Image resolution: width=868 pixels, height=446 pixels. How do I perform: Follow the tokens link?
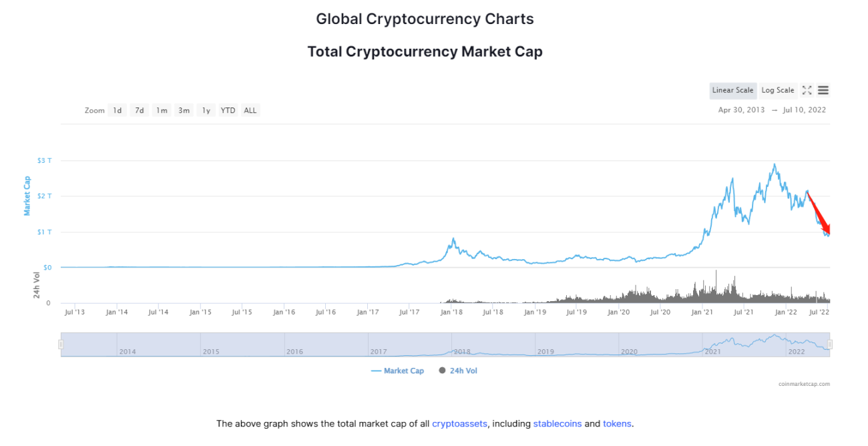click(617, 424)
